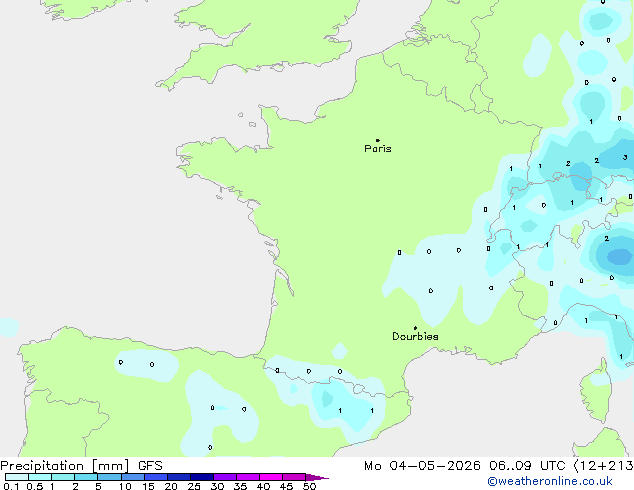Click the precipitation value '3' on map
This screenshot has width=634, height=490.
pyautogui.click(x=625, y=157)
